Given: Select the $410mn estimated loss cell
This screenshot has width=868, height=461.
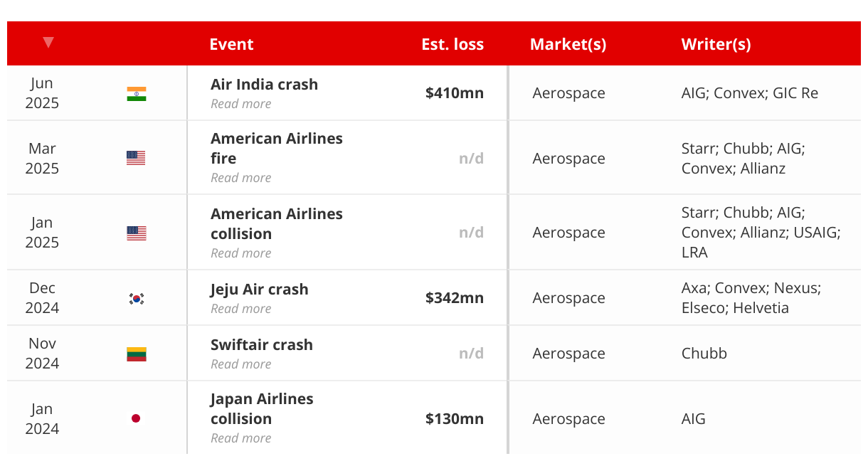Looking at the screenshot, I should (455, 93).
